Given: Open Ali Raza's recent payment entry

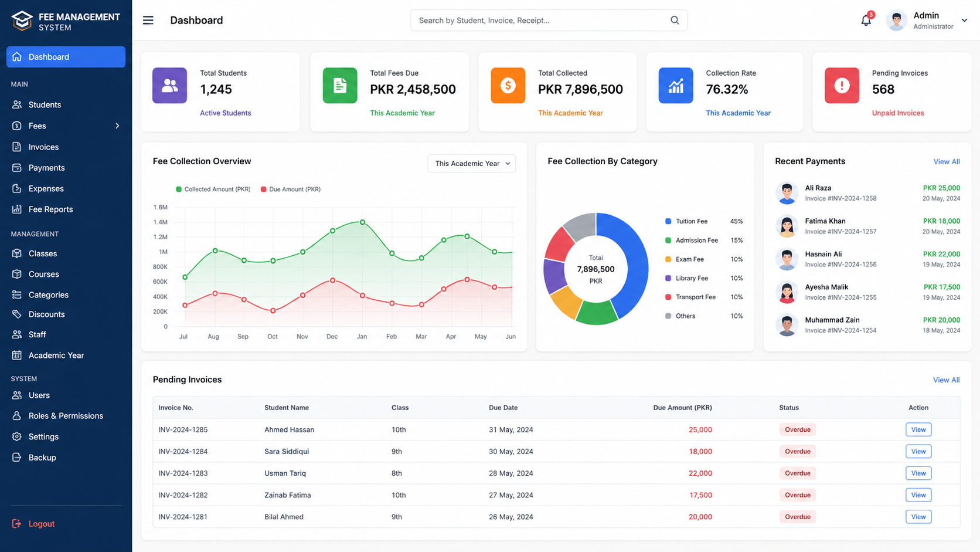Looking at the screenshot, I should click(x=867, y=193).
